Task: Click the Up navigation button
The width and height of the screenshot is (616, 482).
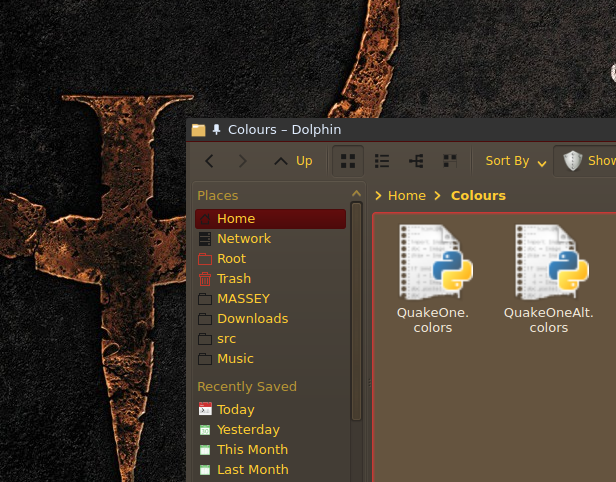Action: pos(293,161)
